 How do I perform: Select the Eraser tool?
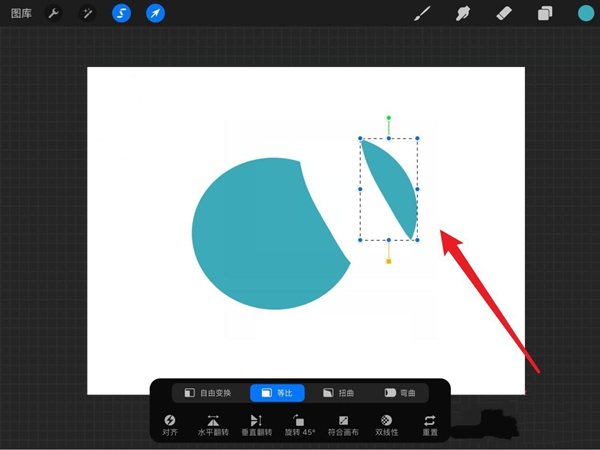pos(504,14)
